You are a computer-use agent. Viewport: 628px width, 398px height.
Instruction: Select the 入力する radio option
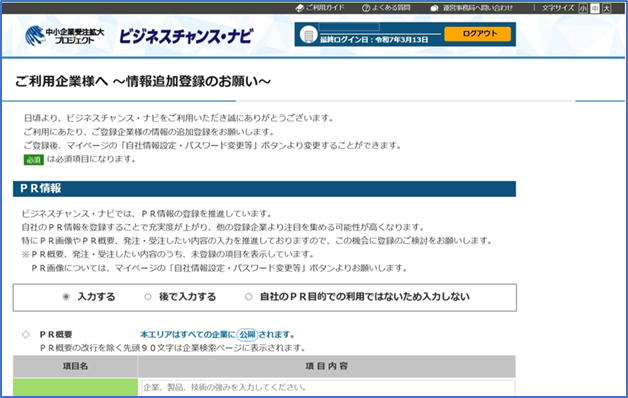pos(66,297)
